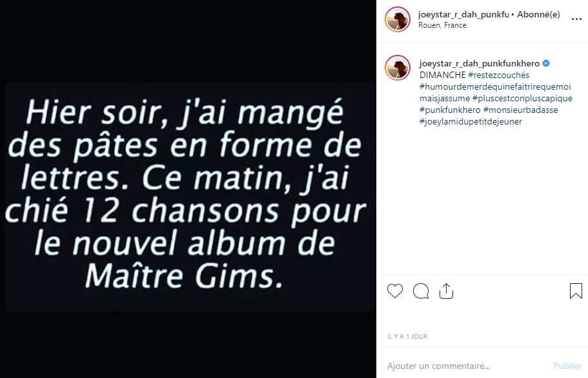Open hashtag #restezcouchés
This screenshot has height=378, width=588.
[499, 75]
